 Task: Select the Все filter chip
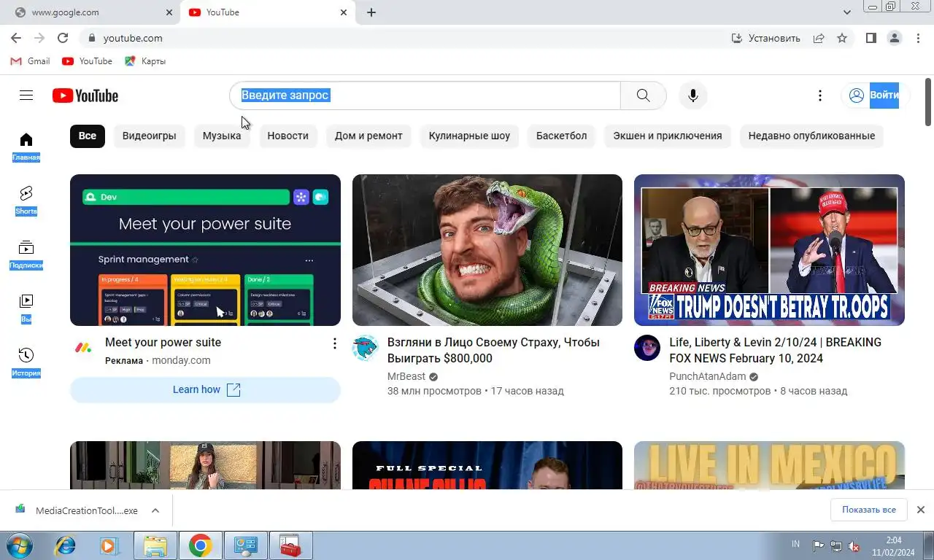88,136
